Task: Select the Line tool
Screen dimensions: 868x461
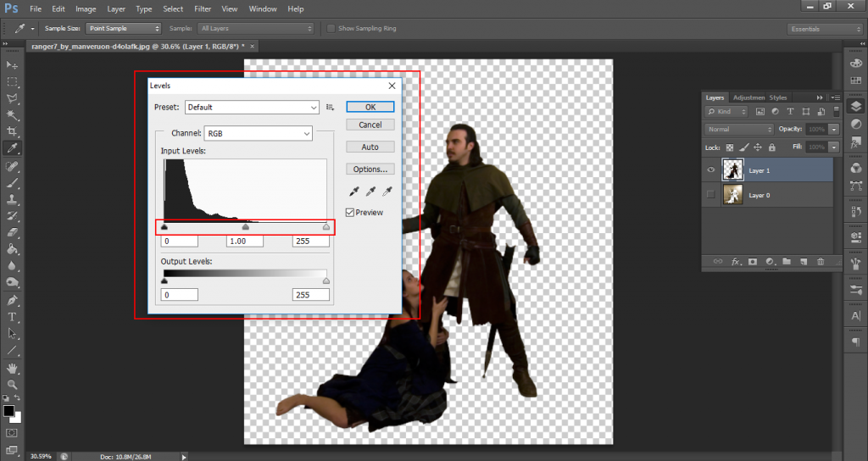Action: click(x=12, y=350)
